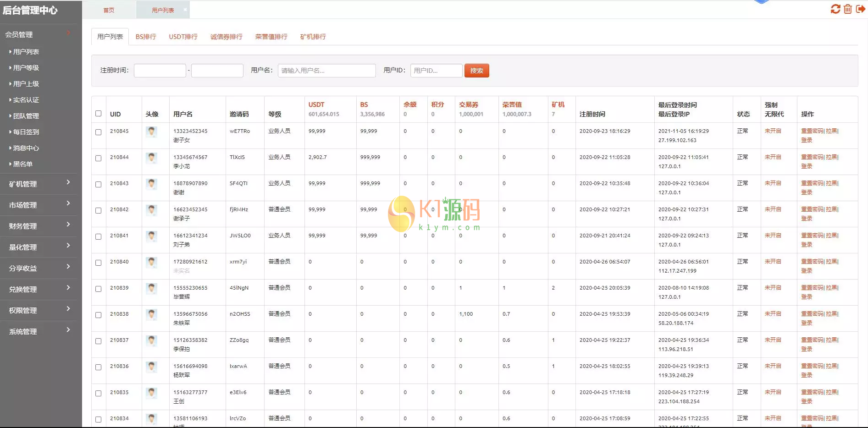Open the 荣誉值排行 ranking tab
This screenshot has height=428, width=868.
tap(271, 37)
